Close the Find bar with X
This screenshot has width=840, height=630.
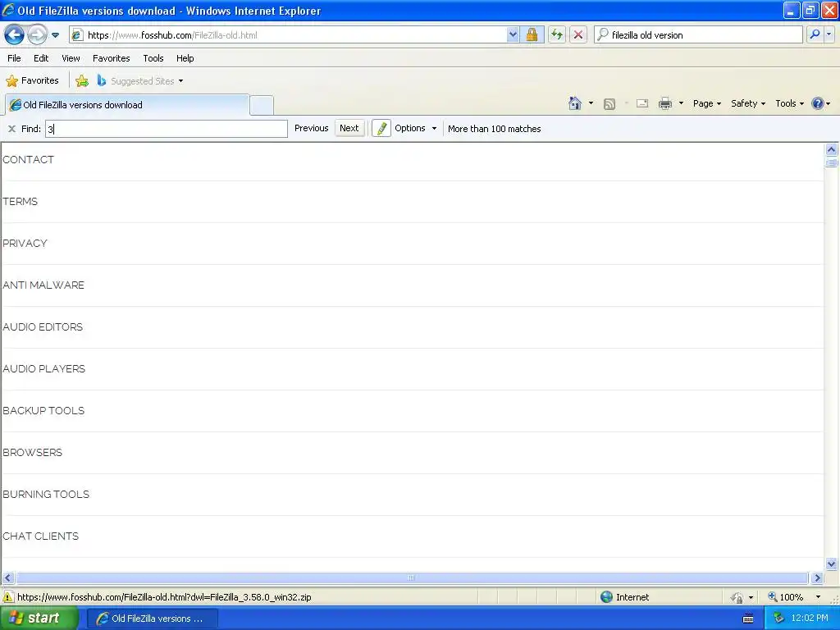[x=11, y=129]
